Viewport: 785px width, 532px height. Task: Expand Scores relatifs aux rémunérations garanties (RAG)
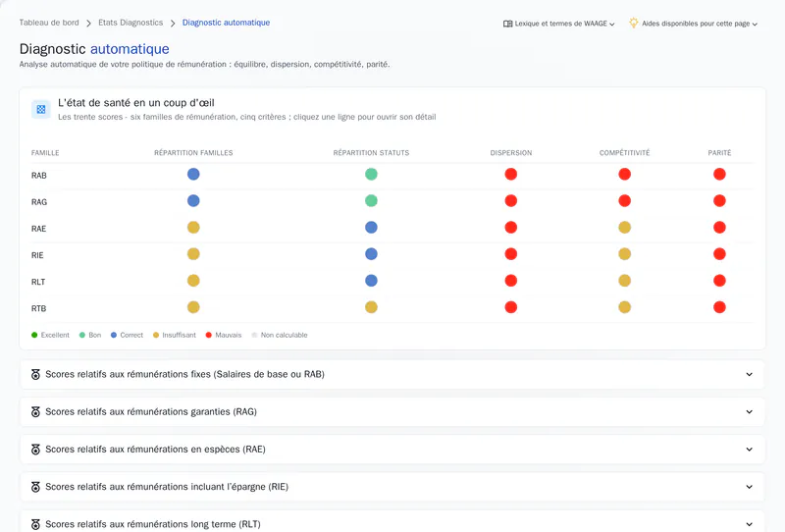coord(392,412)
